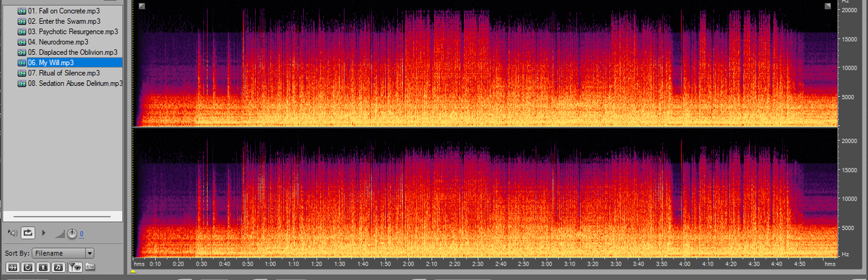The width and height of the screenshot is (868, 280).
Task: Click the timeline ruler at 0:30
Action: 201,264
